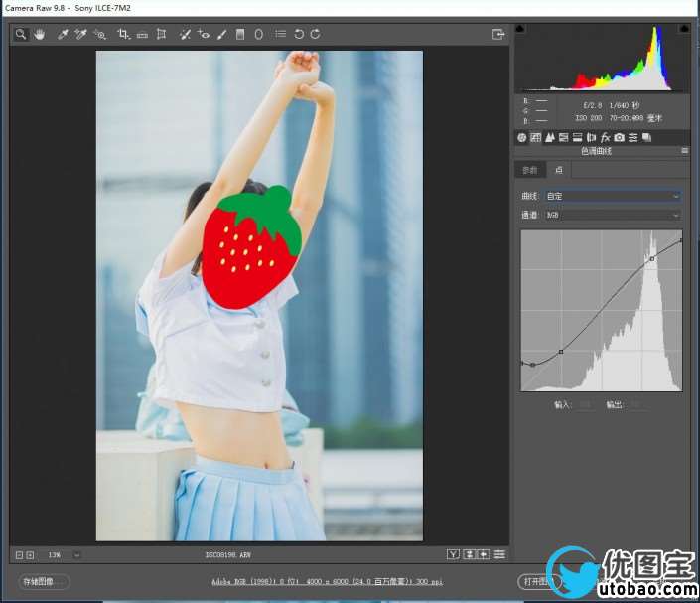Toggle between current and default settings

tap(499, 554)
